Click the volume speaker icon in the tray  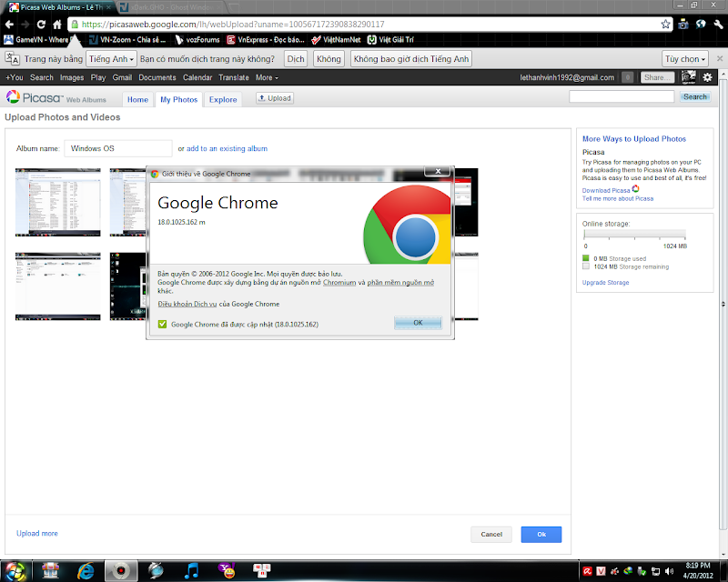point(669,571)
